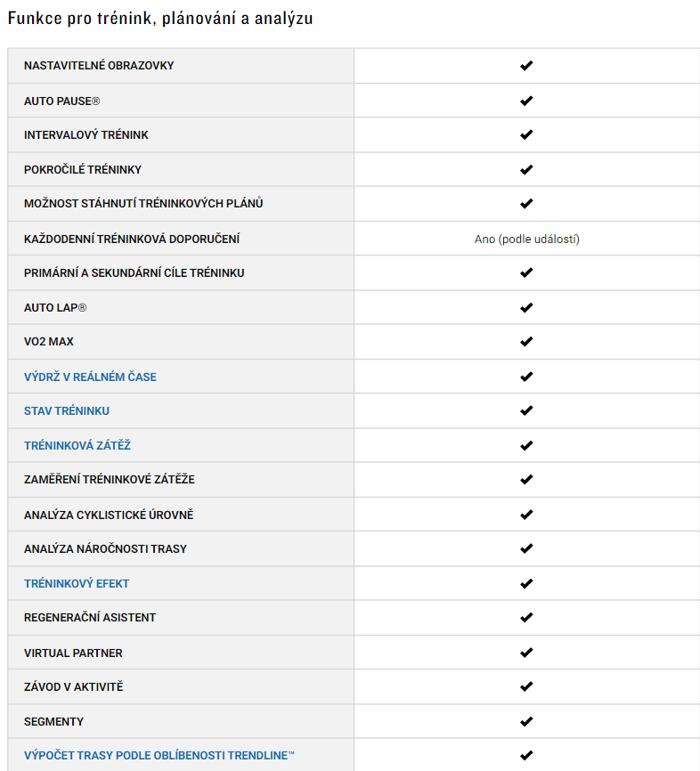Click the checkmark for VIRTUAL PARTNER
700x771 pixels.
(x=526, y=653)
